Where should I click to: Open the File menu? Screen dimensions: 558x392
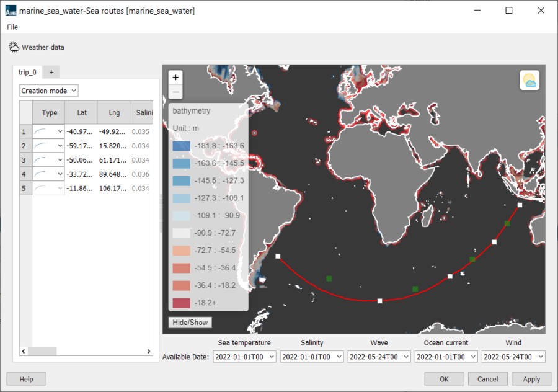click(x=12, y=27)
